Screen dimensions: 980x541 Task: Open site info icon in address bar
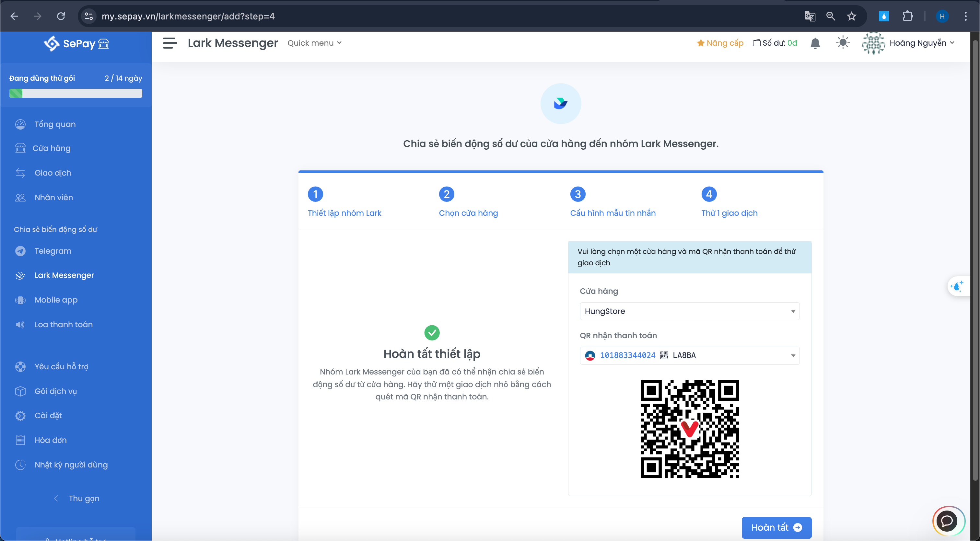click(x=89, y=16)
